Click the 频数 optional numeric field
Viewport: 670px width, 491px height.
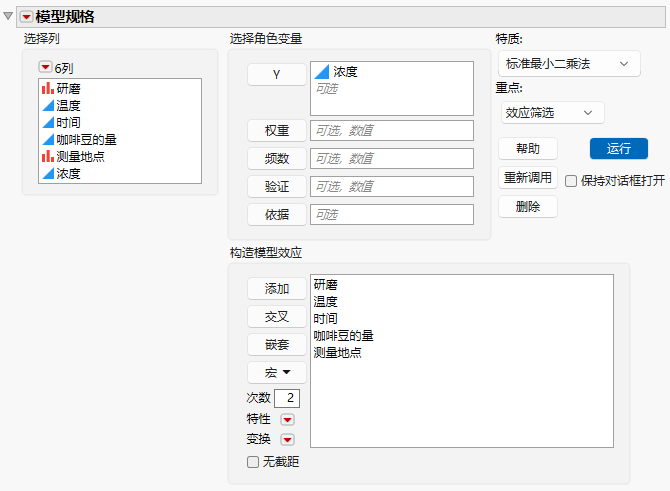pos(392,159)
